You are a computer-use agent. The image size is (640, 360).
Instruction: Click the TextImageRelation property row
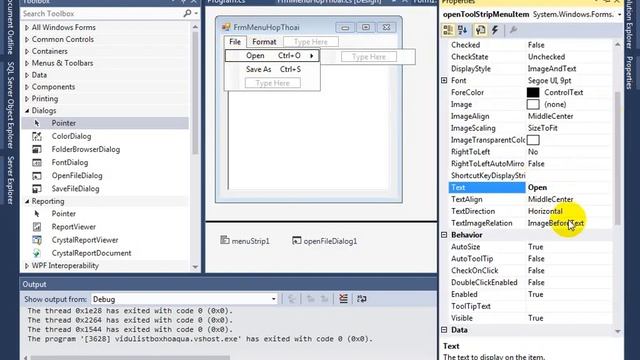(531, 223)
